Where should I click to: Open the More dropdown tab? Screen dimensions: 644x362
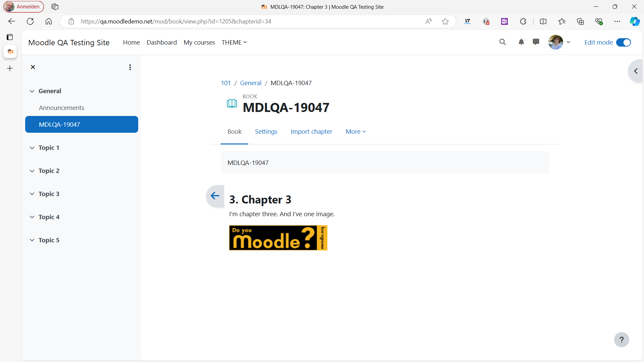click(x=356, y=132)
